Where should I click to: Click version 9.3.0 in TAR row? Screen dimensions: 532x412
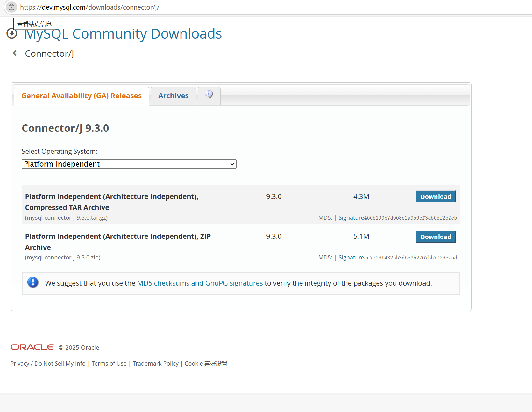[x=274, y=196]
